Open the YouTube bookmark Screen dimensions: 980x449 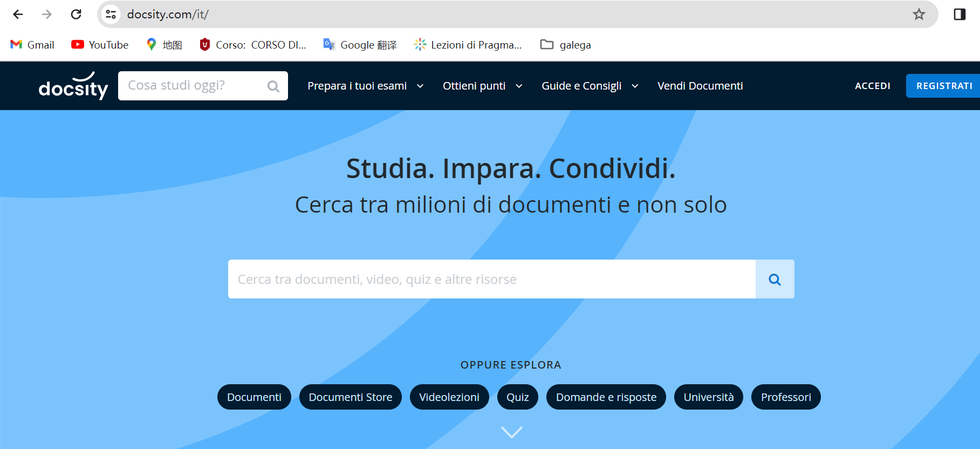click(x=100, y=45)
